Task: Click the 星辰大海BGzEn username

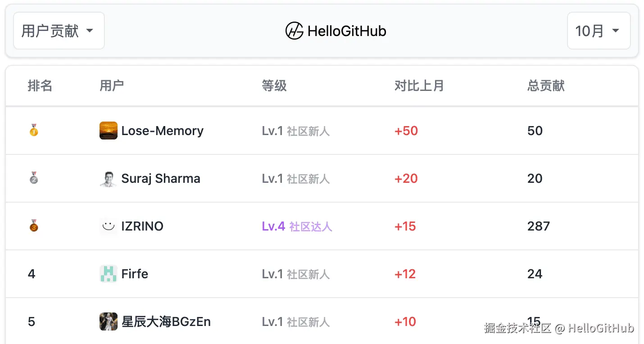Action: (x=166, y=321)
